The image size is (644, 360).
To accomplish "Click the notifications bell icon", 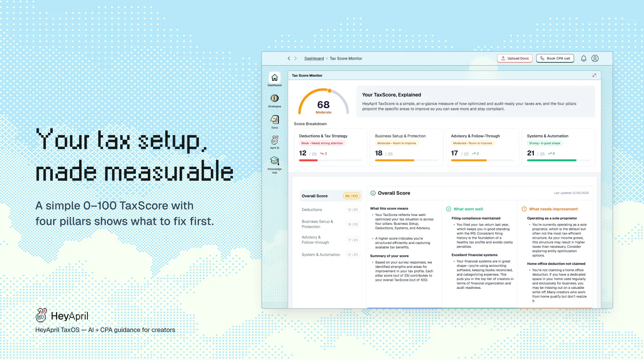I will point(584,58).
